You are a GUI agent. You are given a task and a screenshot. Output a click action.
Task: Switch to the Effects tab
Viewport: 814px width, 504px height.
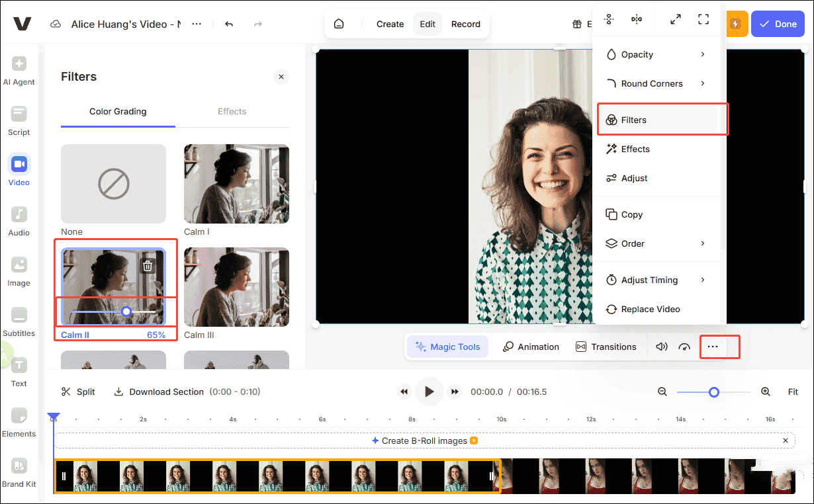[x=232, y=111]
